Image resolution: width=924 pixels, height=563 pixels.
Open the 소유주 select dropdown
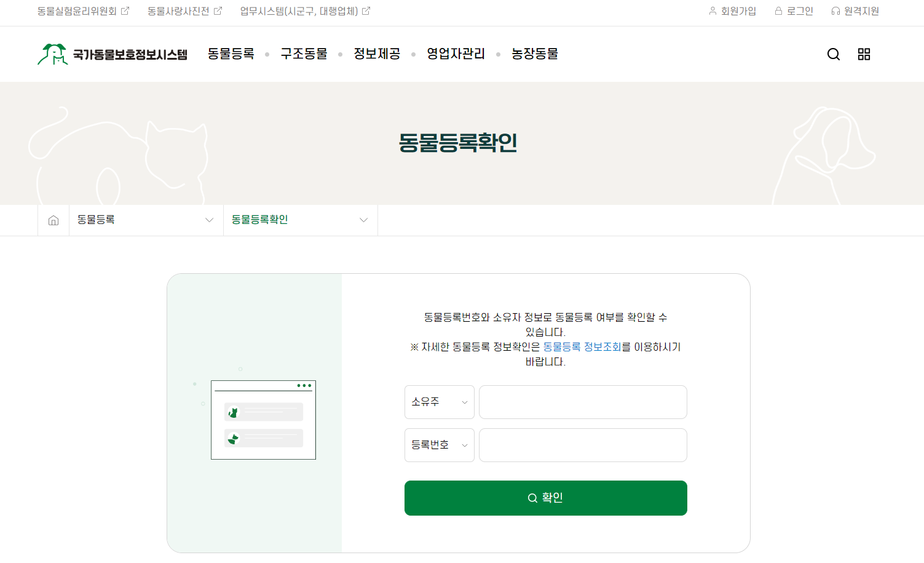[x=439, y=402]
